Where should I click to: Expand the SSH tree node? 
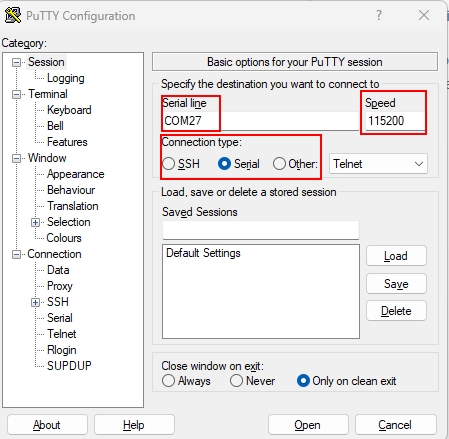[x=36, y=302]
